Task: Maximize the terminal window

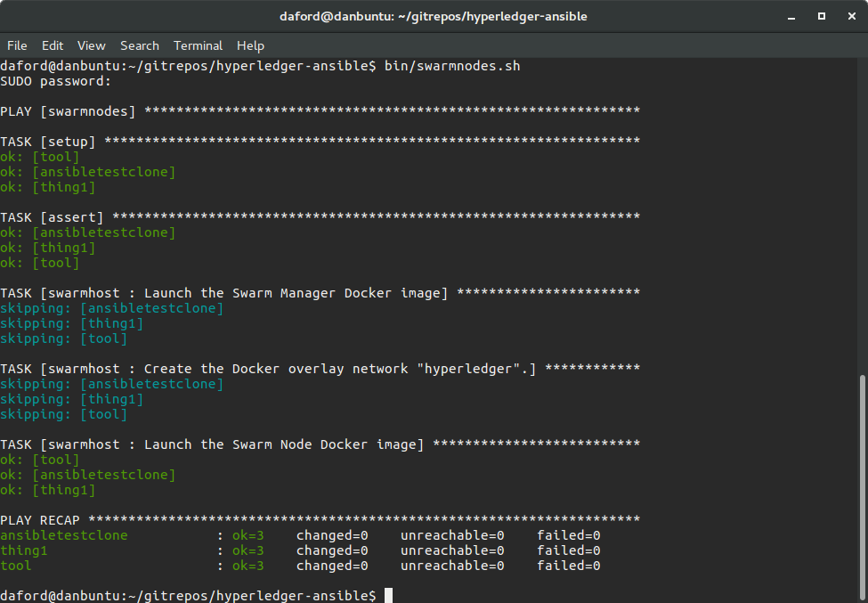Action: coord(822,17)
